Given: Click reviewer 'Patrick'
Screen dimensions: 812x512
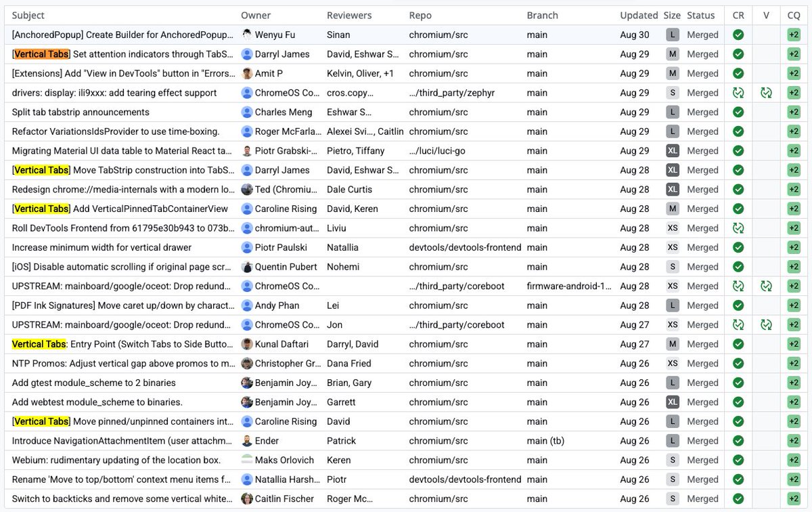Looking at the screenshot, I should (341, 441).
